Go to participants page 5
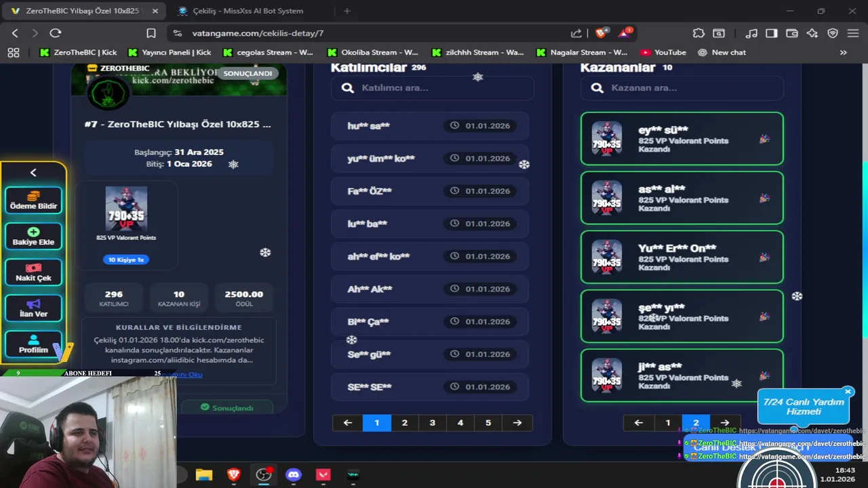 tap(488, 423)
